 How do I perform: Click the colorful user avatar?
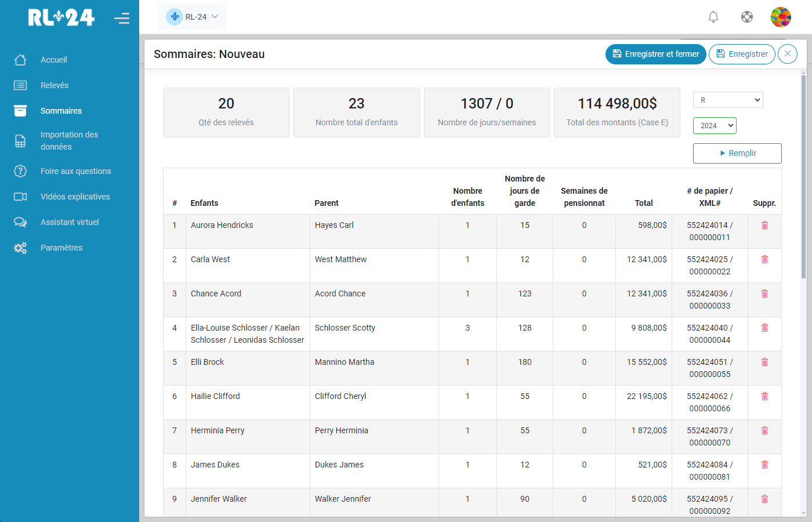click(x=781, y=17)
